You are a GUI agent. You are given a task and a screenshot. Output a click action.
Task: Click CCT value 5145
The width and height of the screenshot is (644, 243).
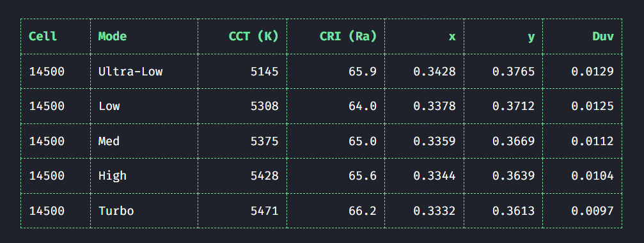(x=265, y=72)
